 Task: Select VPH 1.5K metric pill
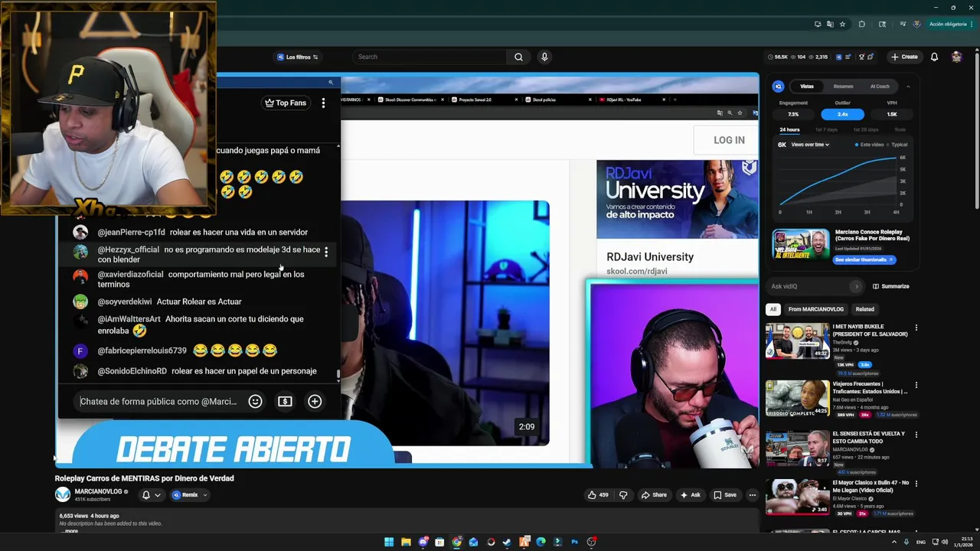892,114
